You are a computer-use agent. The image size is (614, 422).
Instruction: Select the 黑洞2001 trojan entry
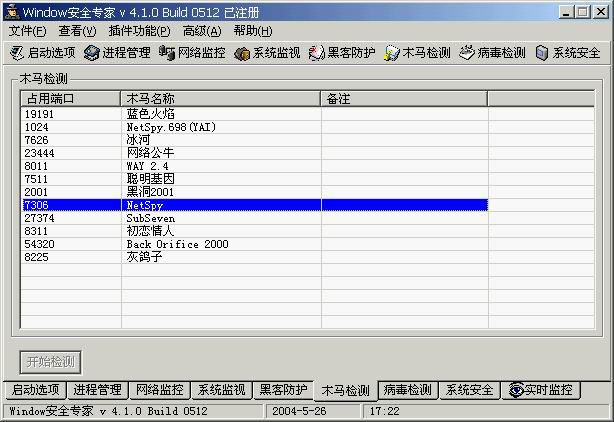click(x=255, y=192)
